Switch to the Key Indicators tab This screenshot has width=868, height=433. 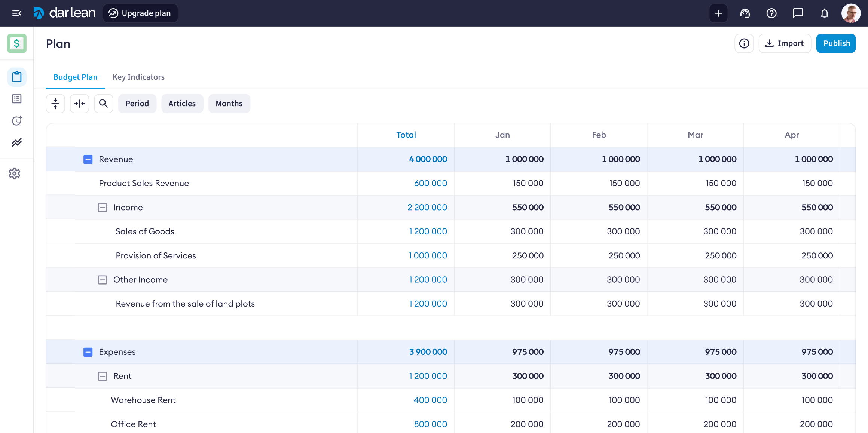point(138,77)
